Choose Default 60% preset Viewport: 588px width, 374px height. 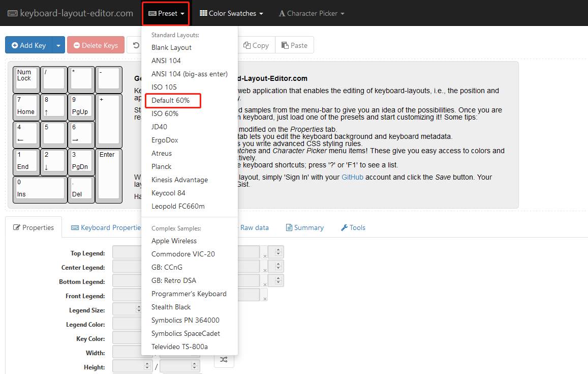click(x=171, y=100)
